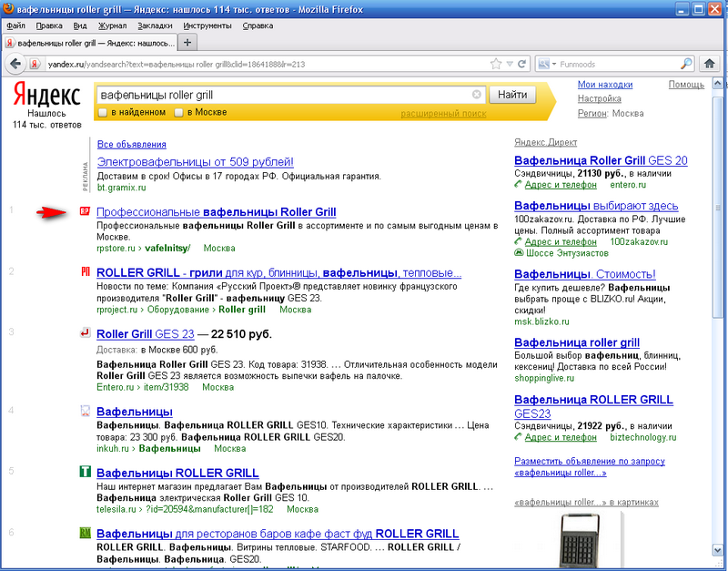The image size is (728, 571).
Task: Click the phone icon in the biztechnology.ru ad
Action: pos(518,437)
